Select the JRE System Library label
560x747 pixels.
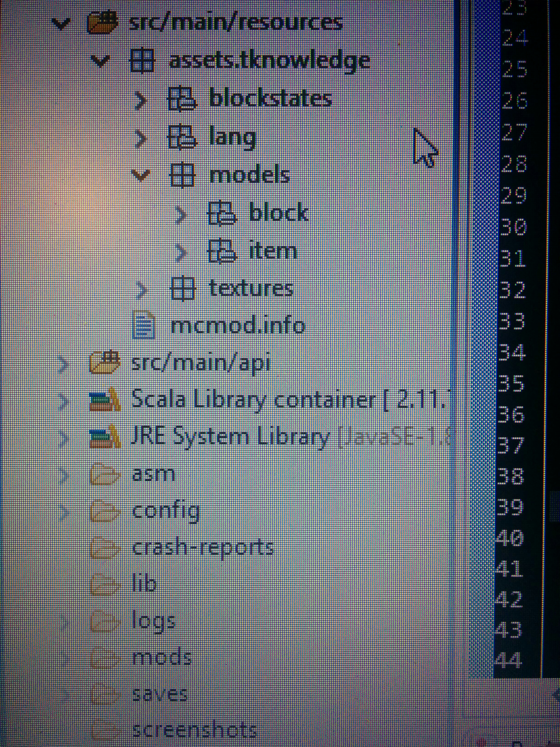(291, 438)
